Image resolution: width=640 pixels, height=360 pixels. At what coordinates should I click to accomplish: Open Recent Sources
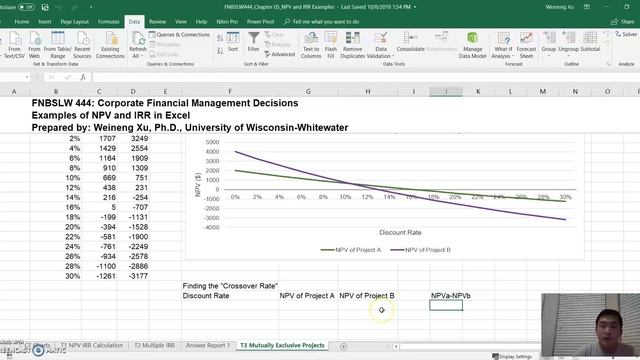pos(82,45)
